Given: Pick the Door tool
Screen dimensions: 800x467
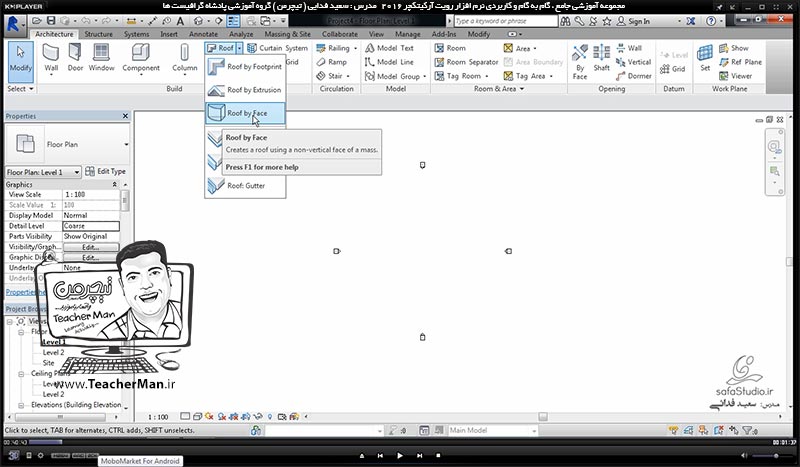Looking at the screenshot, I should click(75, 58).
